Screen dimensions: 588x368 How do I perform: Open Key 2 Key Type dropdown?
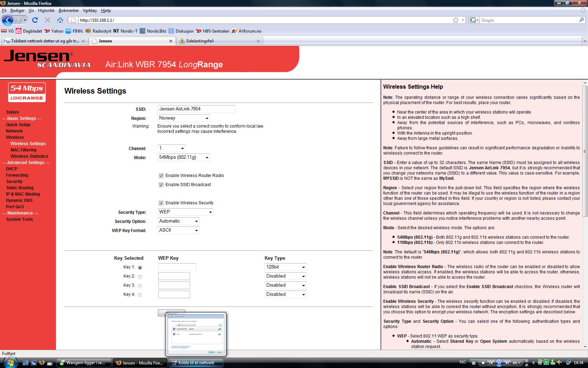(286, 276)
